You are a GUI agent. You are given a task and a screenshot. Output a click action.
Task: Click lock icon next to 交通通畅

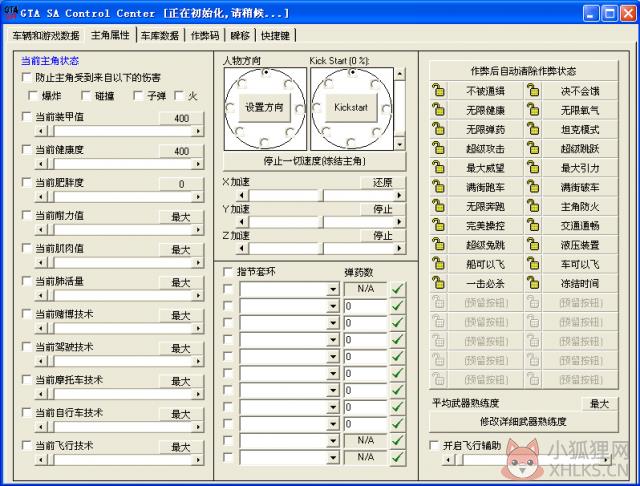pos(533,225)
